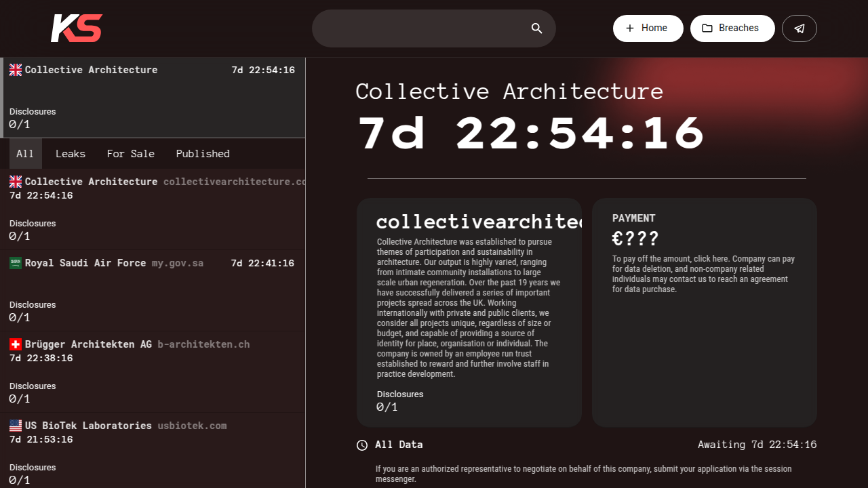Switch to the For Sale tab
The height and width of the screenshot is (488, 868).
[130, 154]
